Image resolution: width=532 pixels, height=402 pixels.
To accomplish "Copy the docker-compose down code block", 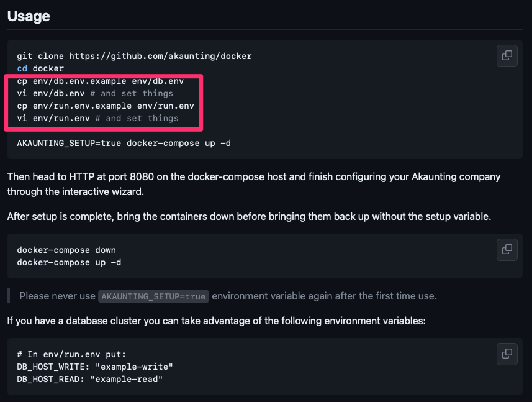I will click(507, 250).
